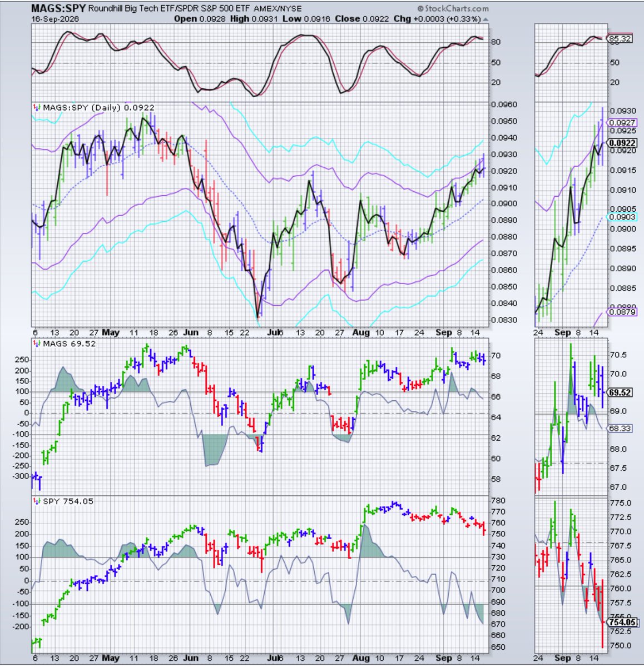Viewport: 644px width, 667px height.
Task: Click the 0.0950 ratio axis label
Action: pos(504,121)
